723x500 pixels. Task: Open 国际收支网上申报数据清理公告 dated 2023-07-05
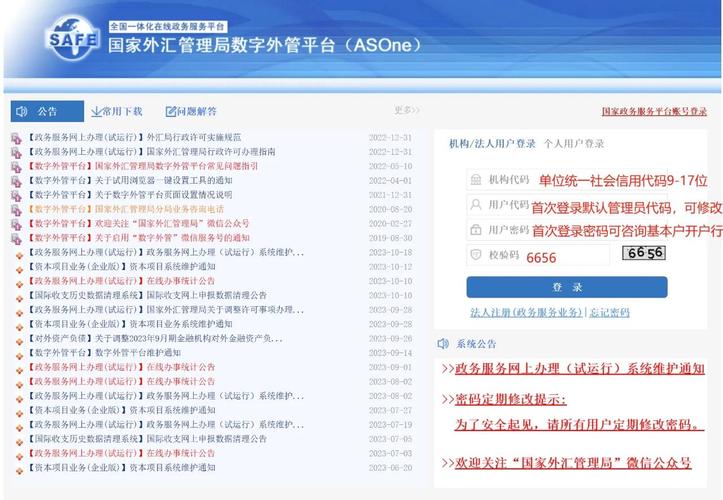pos(147,439)
